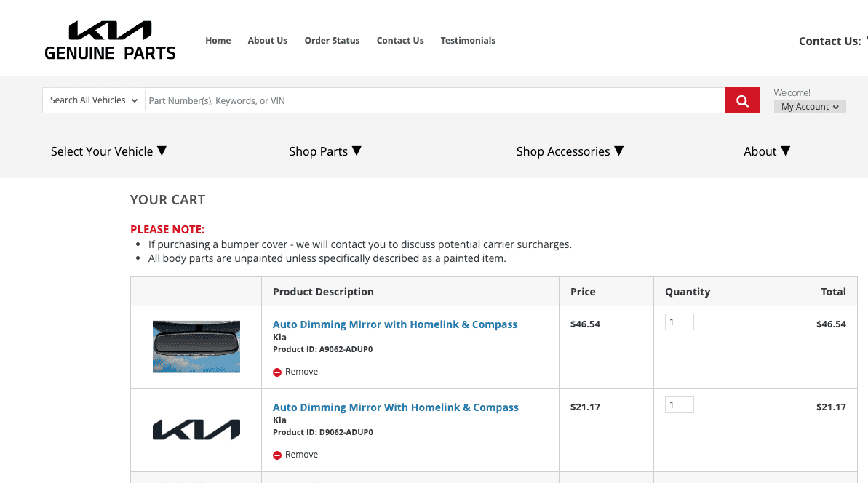Image resolution: width=868 pixels, height=483 pixels.
Task: Click red remove icon for A9062-ADUP0 item
Action: [277, 372]
